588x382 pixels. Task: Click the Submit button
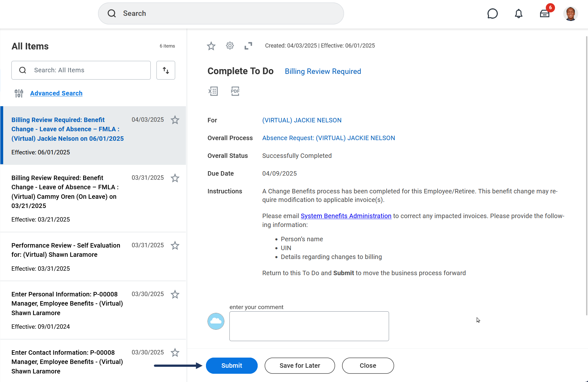232,366
